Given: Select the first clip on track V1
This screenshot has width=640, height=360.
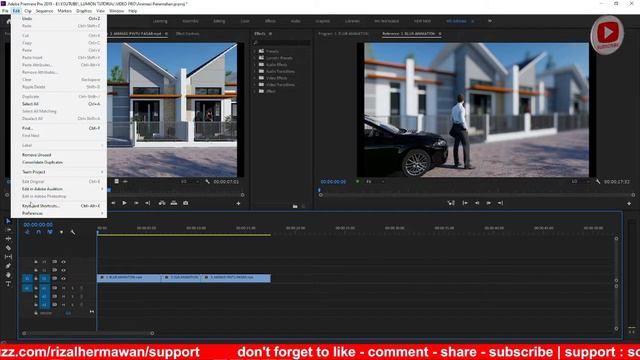Looking at the screenshot, I should click(129, 278).
